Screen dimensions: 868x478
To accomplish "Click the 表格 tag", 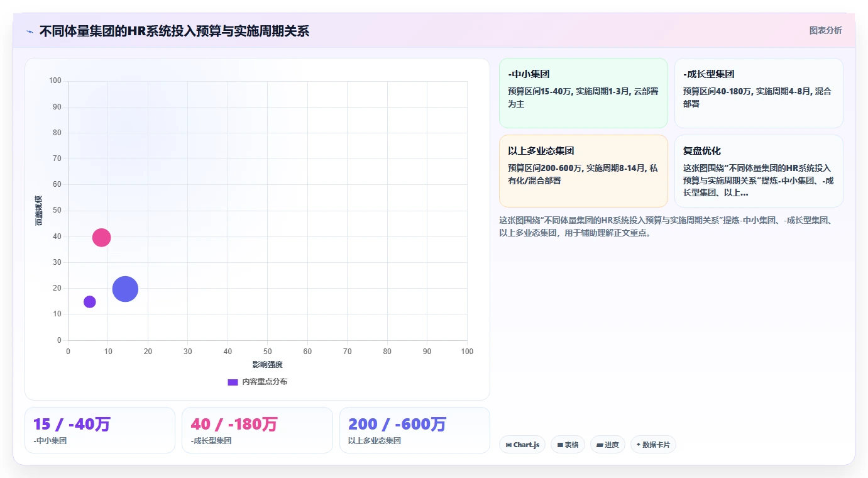I will pos(568,445).
